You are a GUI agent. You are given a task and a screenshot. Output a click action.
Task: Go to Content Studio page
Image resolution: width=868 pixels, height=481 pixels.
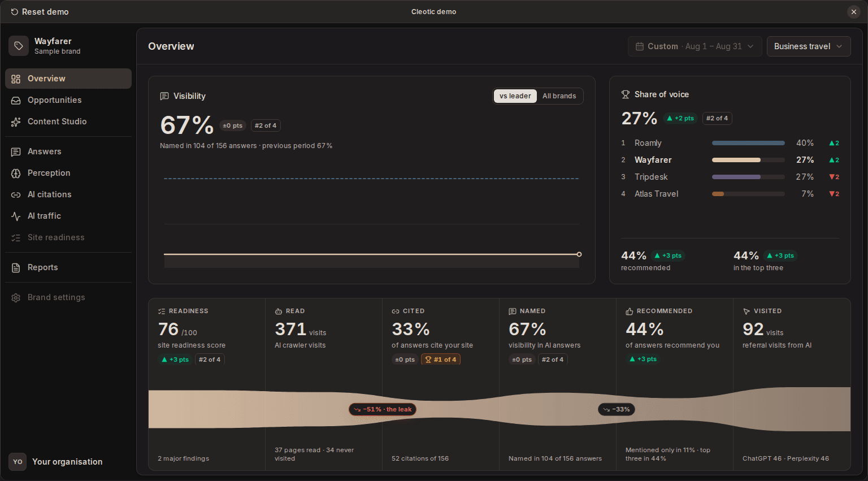tap(68, 122)
